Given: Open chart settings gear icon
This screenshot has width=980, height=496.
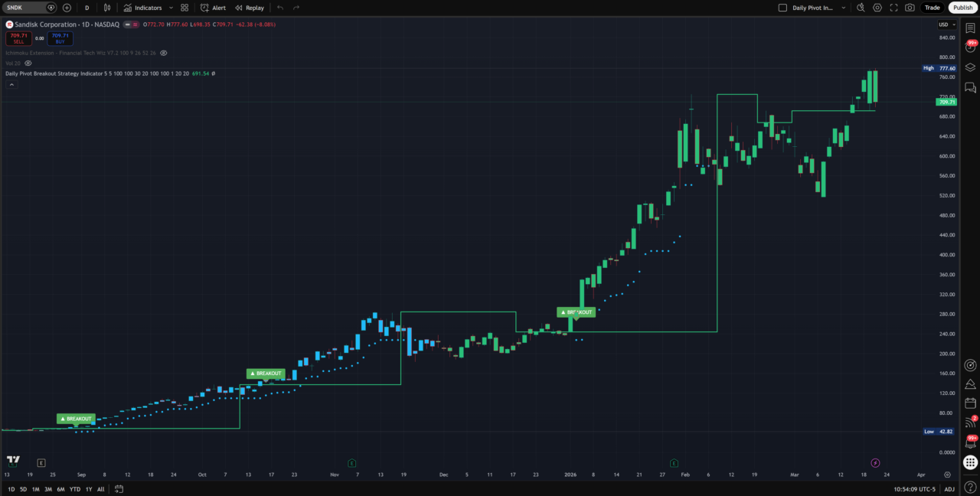Looking at the screenshot, I should click(x=877, y=7).
